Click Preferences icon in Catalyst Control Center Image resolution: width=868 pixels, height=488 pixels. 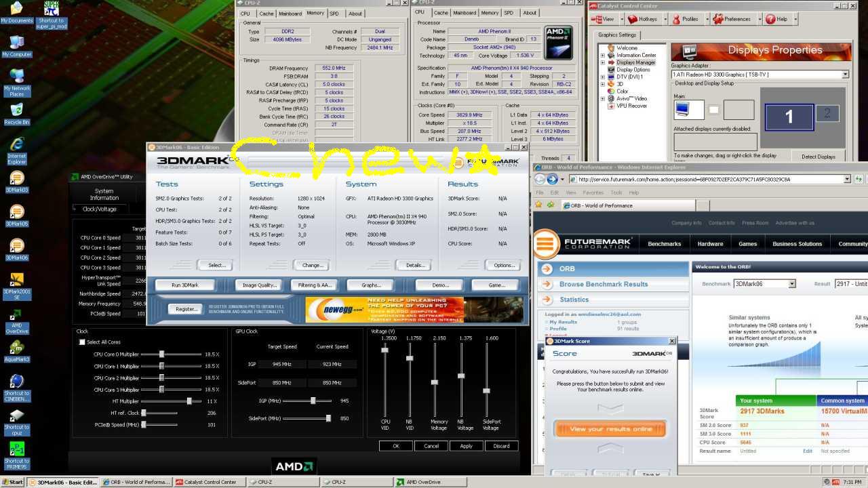[x=718, y=19]
